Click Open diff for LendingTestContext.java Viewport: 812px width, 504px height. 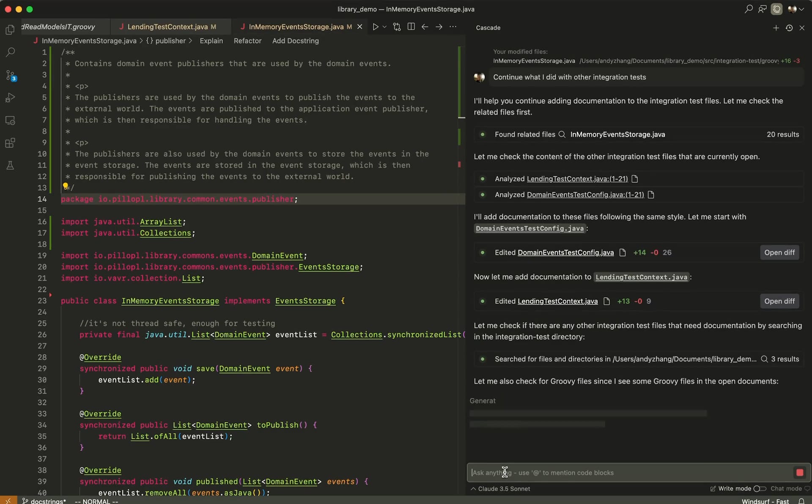tap(780, 301)
